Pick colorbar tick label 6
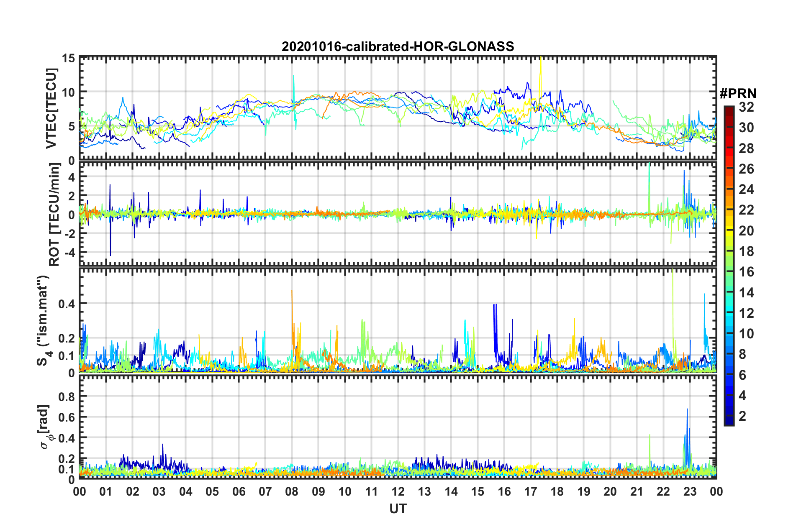 [x=742, y=375]
